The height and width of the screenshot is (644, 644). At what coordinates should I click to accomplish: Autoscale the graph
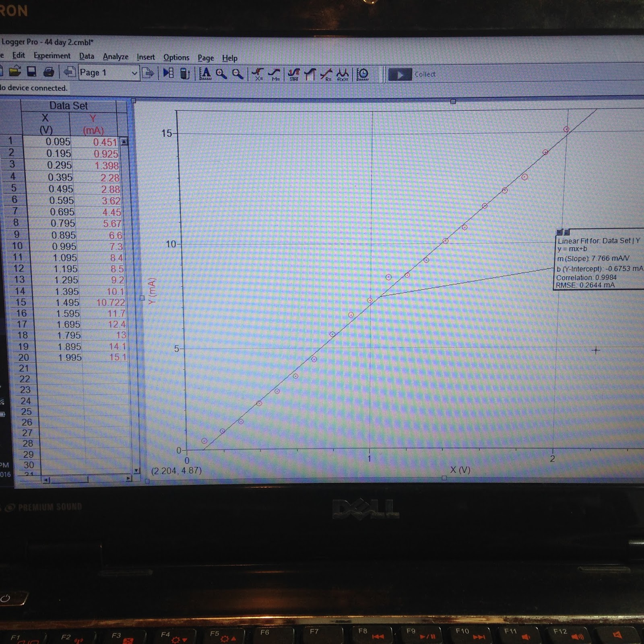point(205,74)
